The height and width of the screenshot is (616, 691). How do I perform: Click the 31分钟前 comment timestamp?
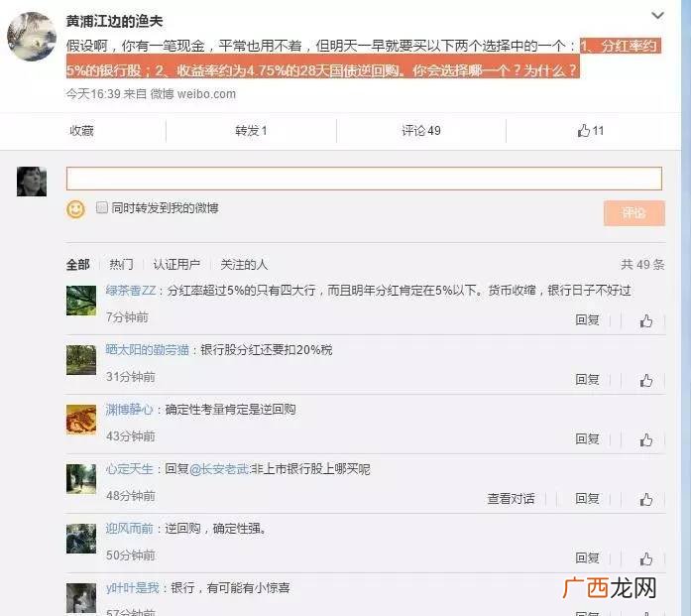(x=131, y=377)
